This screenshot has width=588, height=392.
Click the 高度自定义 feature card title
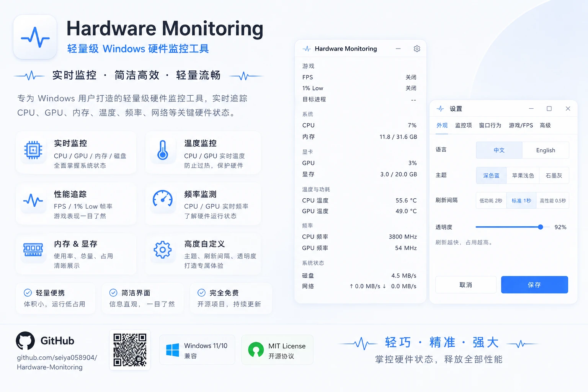pyautogui.click(x=204, y=244)
